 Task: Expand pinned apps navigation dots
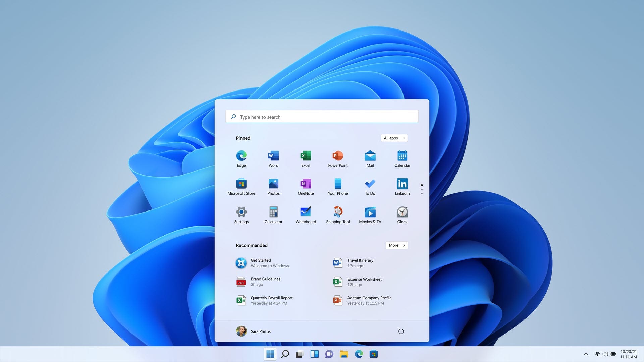(x=422, y=190)
